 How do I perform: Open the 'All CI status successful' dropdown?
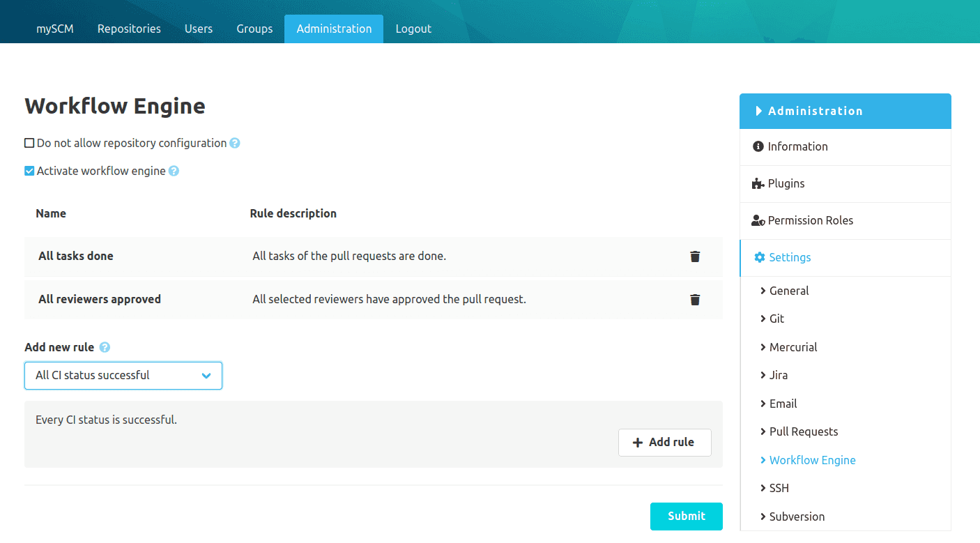[123, 375]
